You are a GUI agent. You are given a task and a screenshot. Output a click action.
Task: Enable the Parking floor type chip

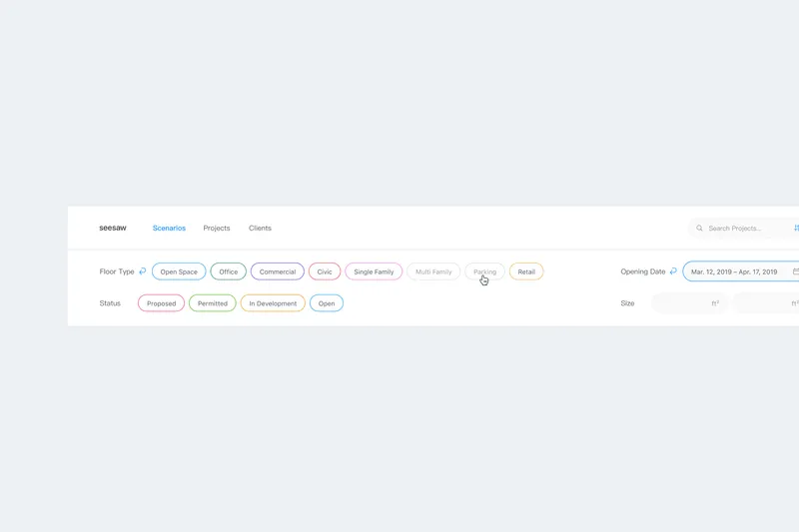(x=484, y=271)
